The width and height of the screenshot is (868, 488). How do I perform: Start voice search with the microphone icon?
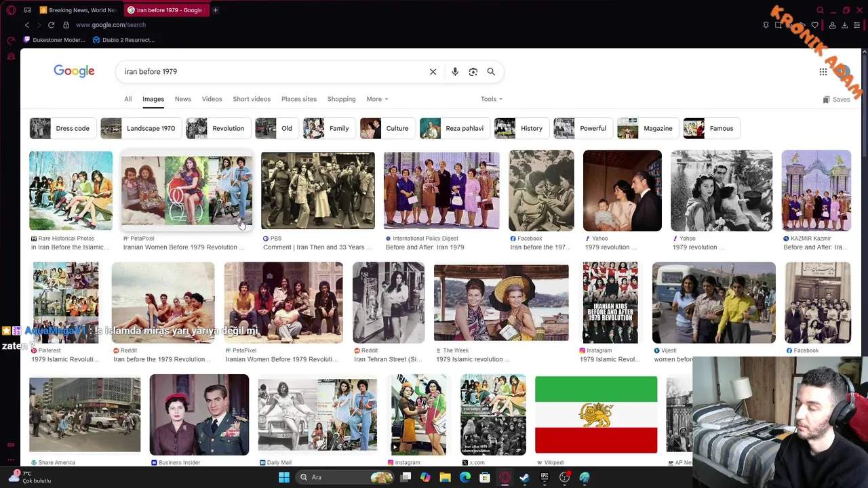455,72
